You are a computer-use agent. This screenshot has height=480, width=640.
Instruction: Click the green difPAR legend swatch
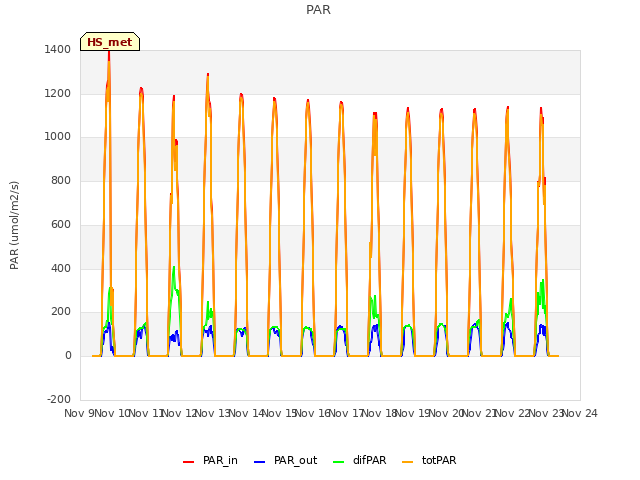click(x=338, y=462)
